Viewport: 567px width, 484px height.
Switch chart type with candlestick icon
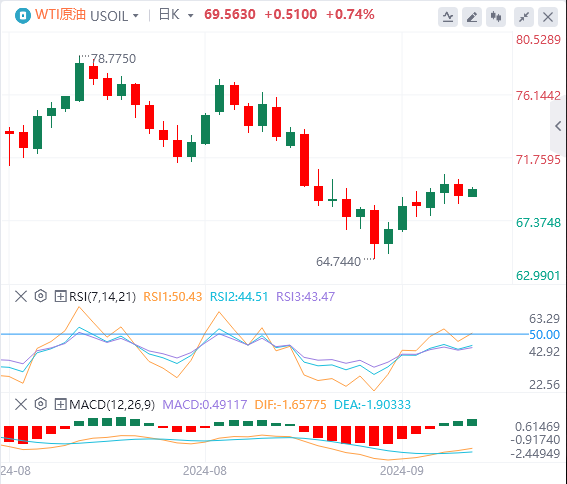click(496, 17)
